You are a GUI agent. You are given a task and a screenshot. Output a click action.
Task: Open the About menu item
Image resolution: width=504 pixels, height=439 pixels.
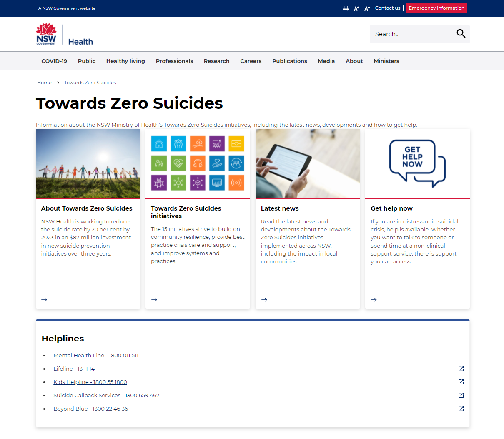(x=354, y=61)
